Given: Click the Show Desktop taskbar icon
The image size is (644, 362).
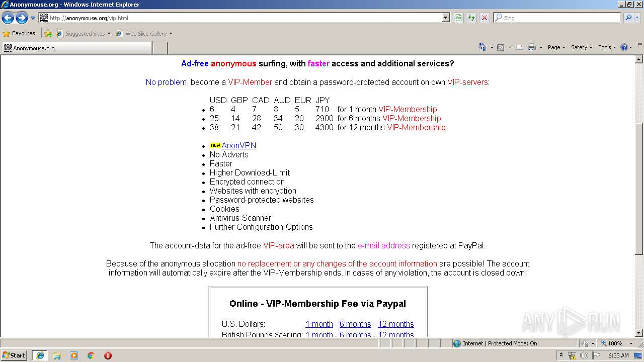Looking at the screenshot, I should pos(638,355).
